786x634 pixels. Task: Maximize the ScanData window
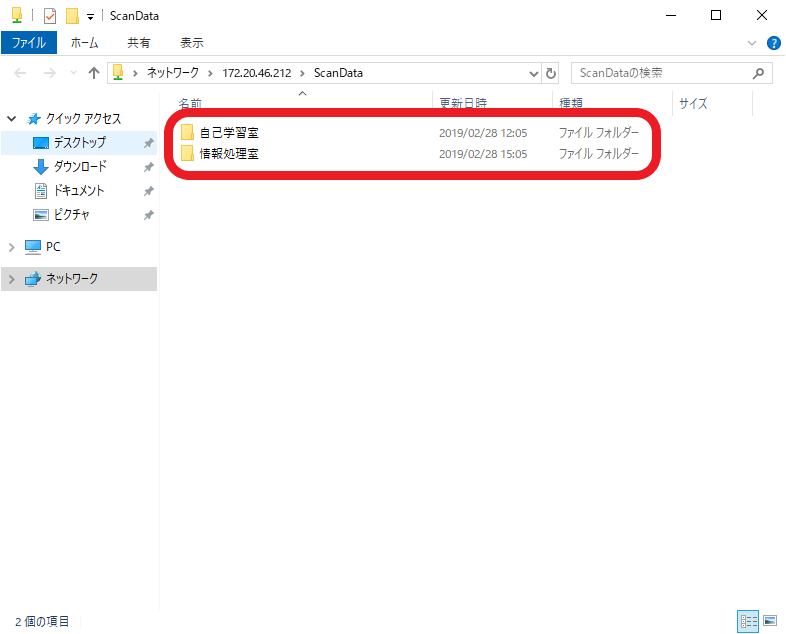tap(716, 16)
